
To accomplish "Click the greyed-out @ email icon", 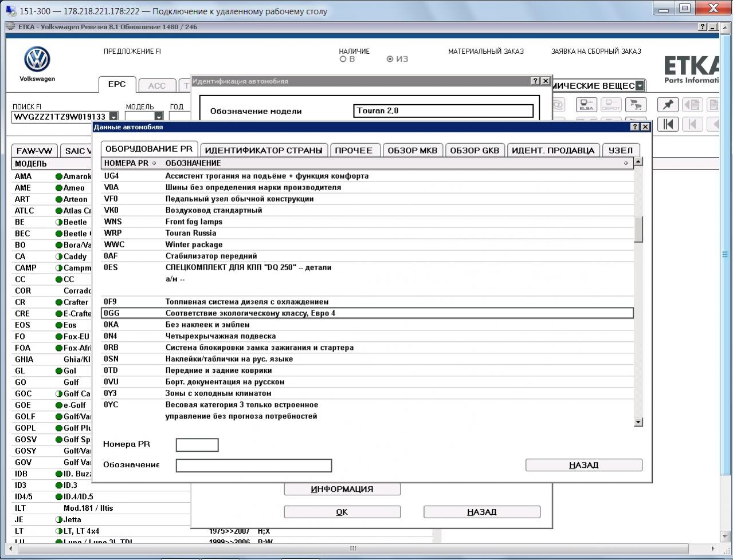I will pos(558,105).
